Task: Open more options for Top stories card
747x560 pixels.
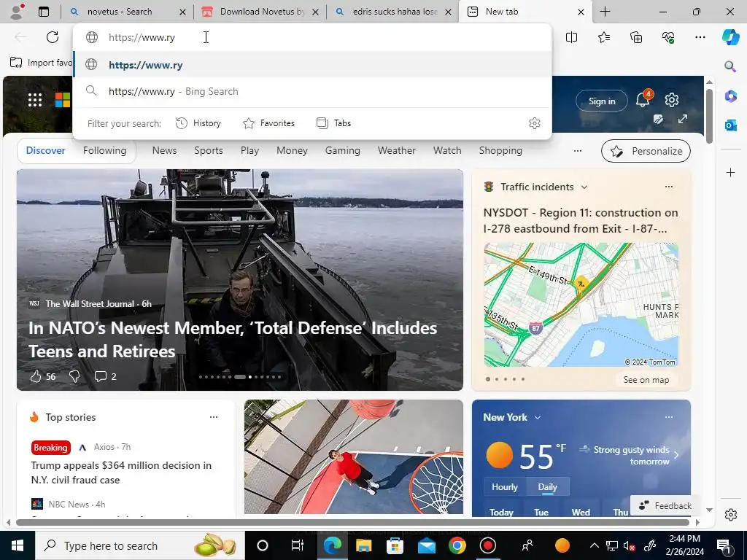Action: coord(214,417)
